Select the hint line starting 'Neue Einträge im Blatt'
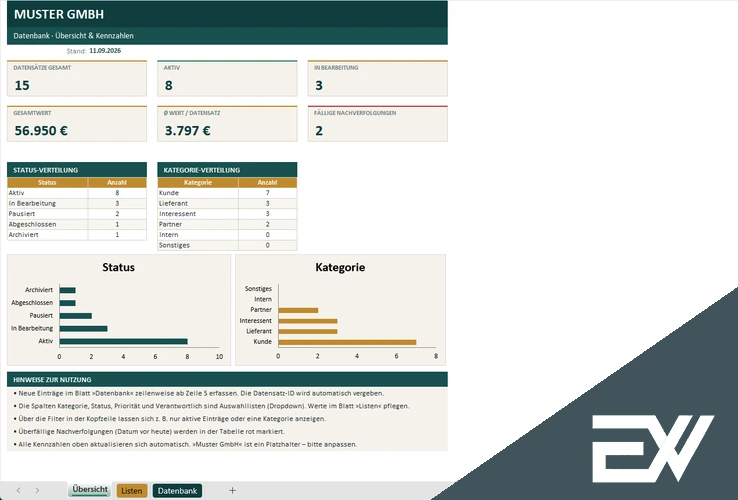 click(199, 393)
